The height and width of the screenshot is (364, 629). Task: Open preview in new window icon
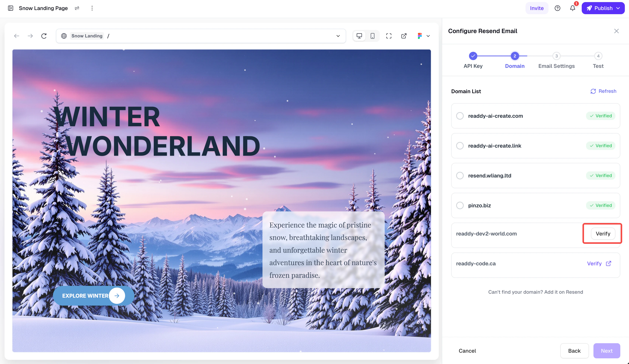coord(404,36)
